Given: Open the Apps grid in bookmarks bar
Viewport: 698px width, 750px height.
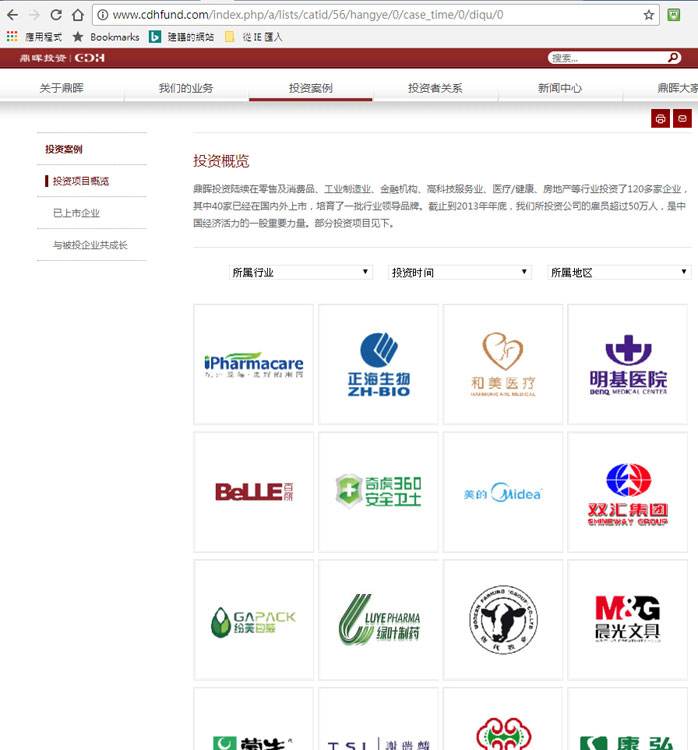Looking at the screenshot, I should [12, 36].
